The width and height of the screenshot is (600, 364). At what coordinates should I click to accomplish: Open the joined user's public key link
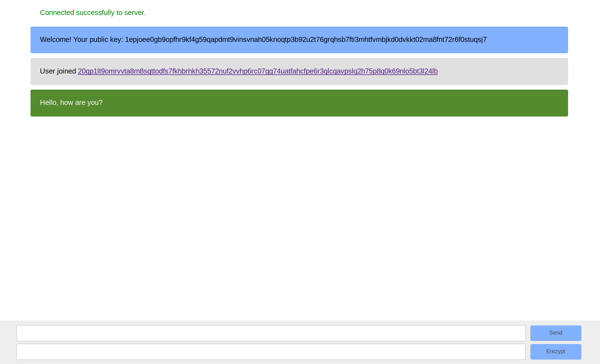[x=257, y=71]
